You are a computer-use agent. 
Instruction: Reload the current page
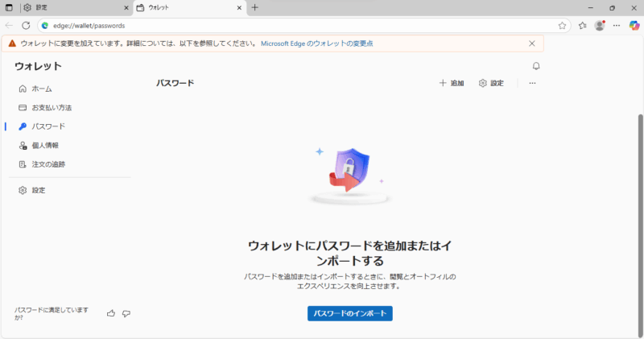(26, 26)
